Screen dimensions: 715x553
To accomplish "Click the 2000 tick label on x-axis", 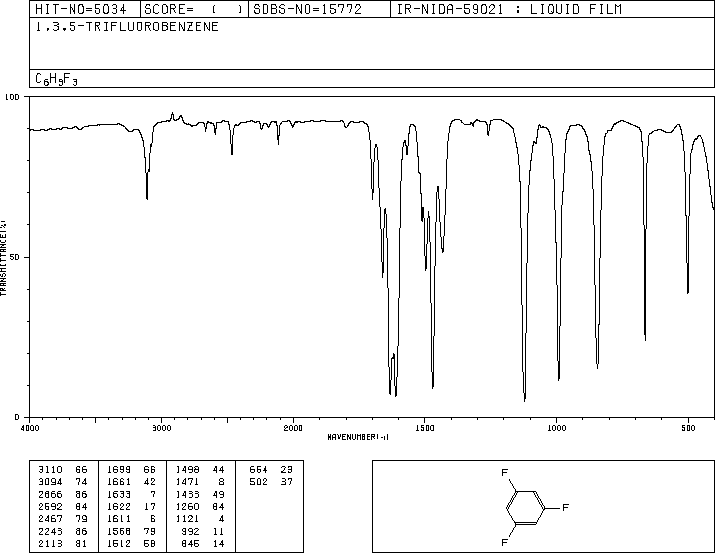I will (x=293, y=428).
